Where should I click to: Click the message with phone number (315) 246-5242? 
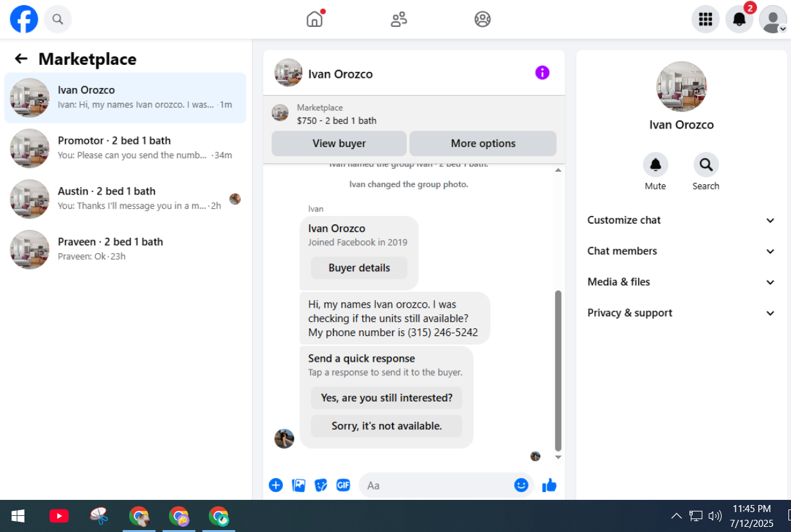point(395,318)
